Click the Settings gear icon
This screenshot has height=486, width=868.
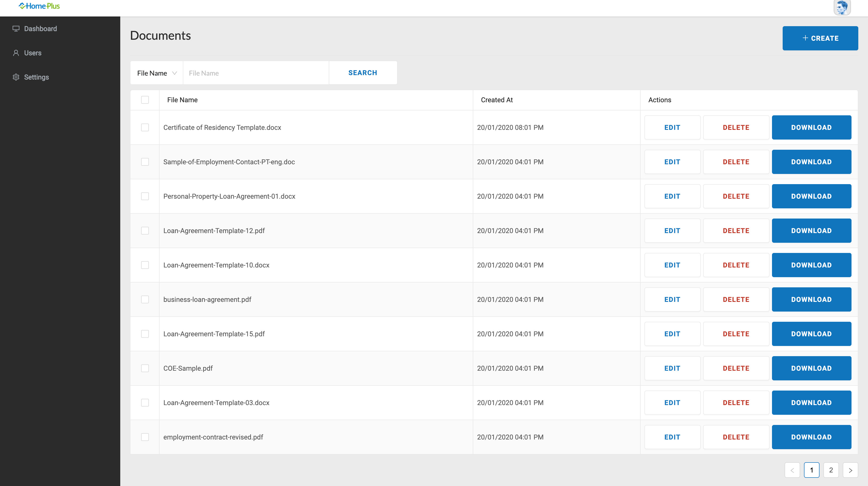click(16, 77)
